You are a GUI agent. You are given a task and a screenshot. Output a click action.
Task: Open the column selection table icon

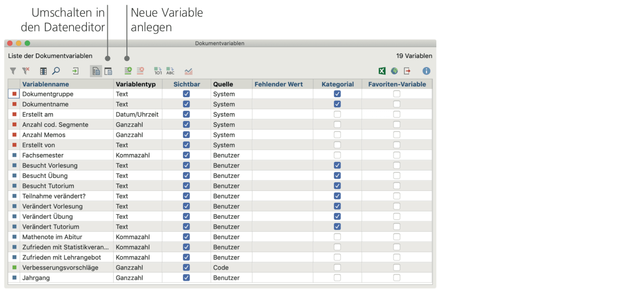pos(43,71)
